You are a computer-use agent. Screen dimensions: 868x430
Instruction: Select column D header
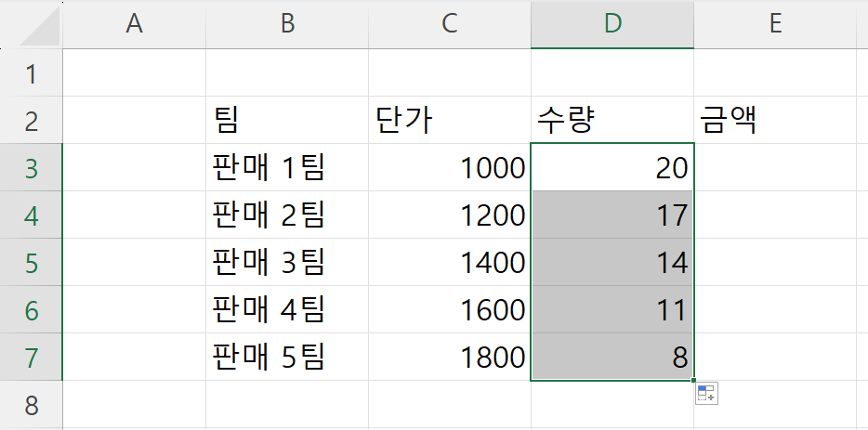click(612, 24)
